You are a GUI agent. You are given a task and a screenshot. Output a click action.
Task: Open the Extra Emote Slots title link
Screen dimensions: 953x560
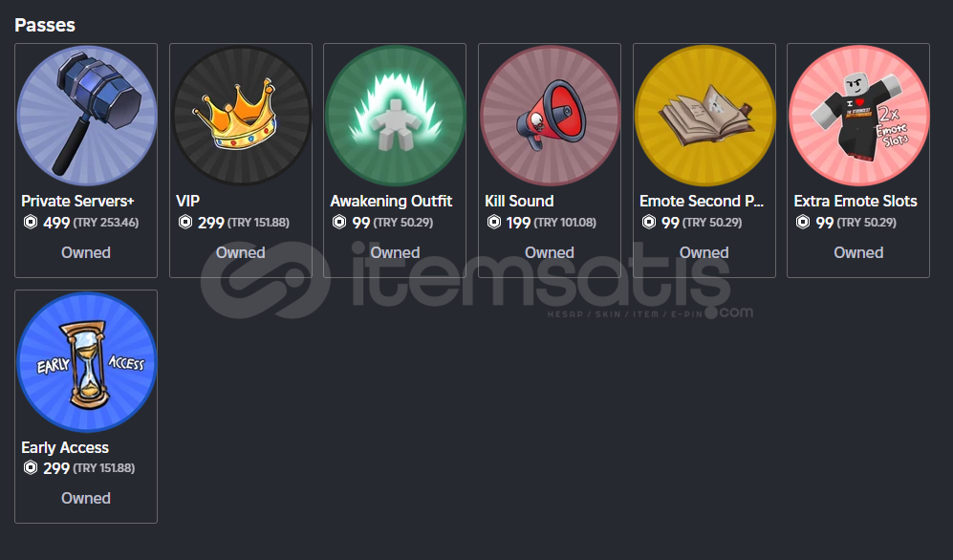[856, 201]
